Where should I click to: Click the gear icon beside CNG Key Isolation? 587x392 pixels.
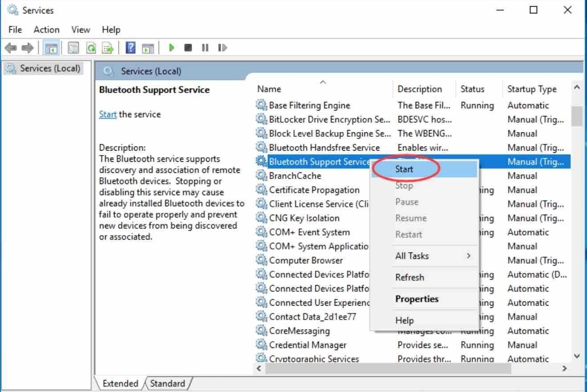click(261, 218)
